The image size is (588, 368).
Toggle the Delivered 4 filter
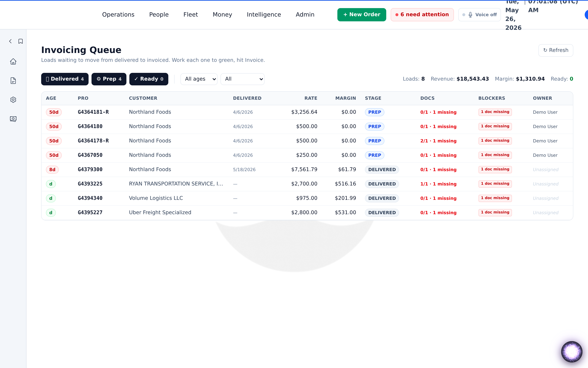tap(65, 79)
